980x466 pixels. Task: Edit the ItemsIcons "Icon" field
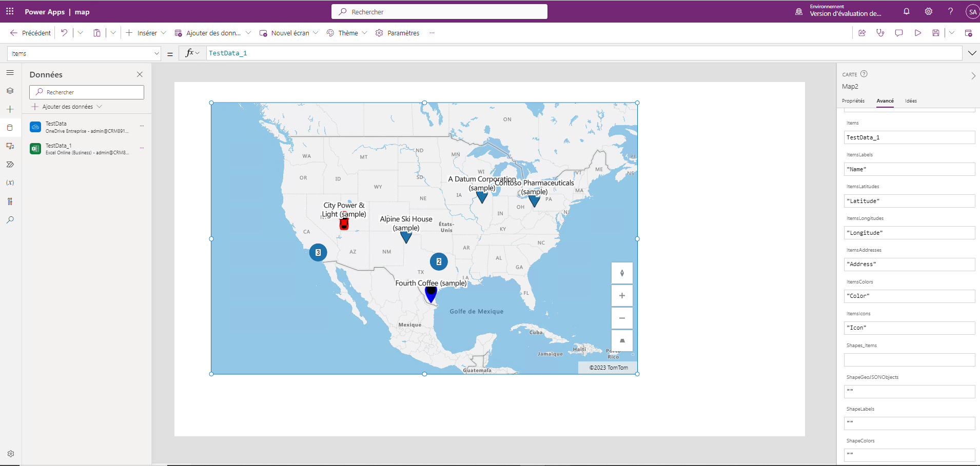click(x=909, y=328)
